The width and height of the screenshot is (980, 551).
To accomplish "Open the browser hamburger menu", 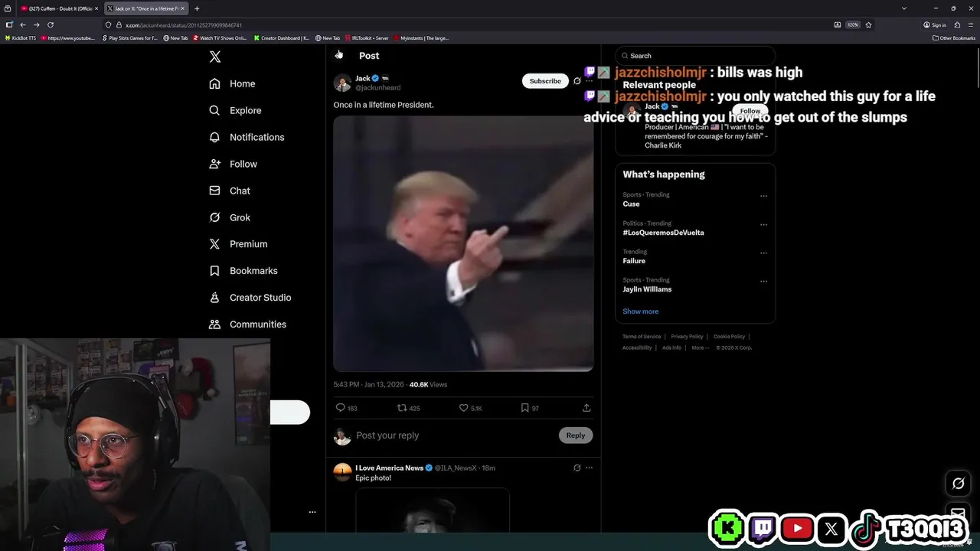I will click(970, 24).
